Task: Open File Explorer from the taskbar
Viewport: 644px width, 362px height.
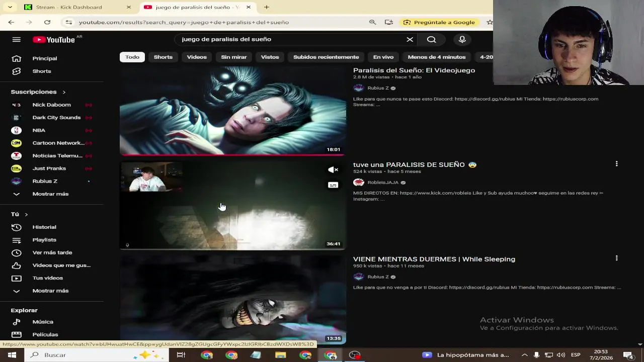Action: (x=281, y=355)
